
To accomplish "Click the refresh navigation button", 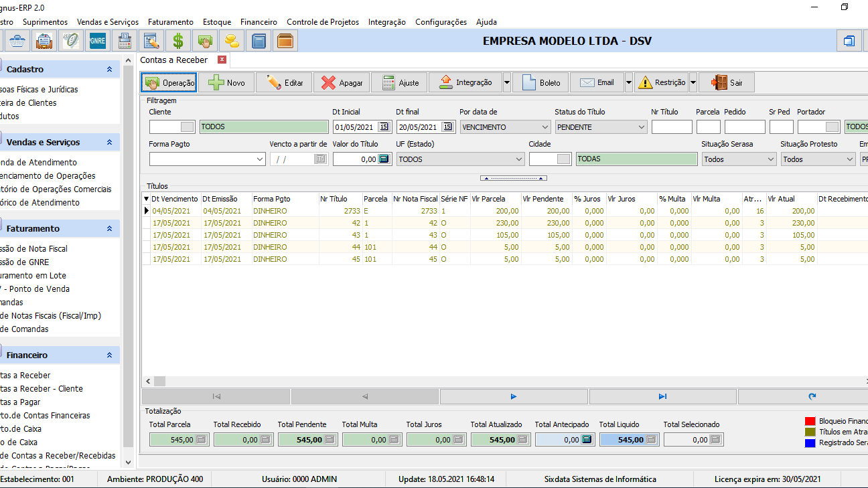I will point(812,396).
